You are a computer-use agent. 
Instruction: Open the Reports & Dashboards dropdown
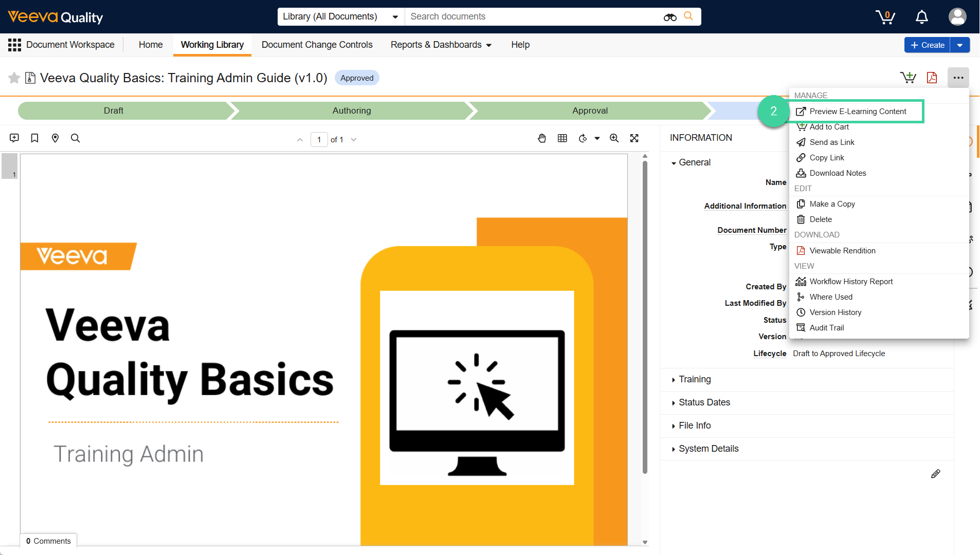pyautogui.click(x=441, y=45)
